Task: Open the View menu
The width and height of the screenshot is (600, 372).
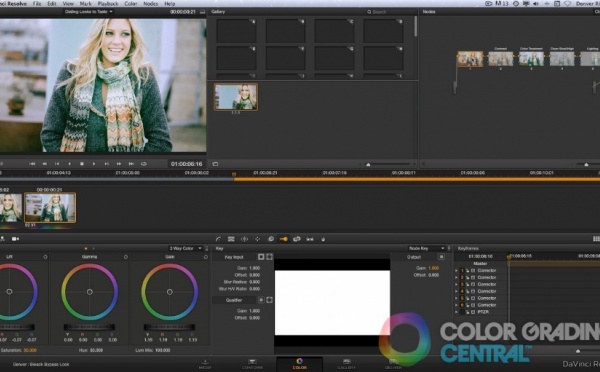Action: point(68,3)
